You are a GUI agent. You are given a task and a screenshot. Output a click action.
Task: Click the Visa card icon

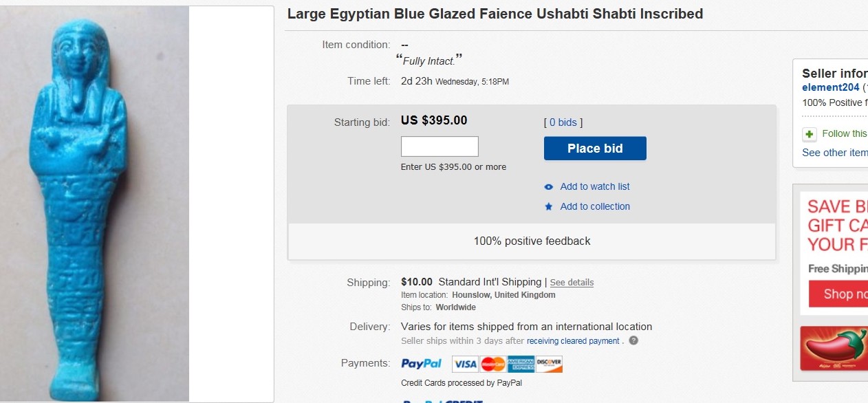465,364
